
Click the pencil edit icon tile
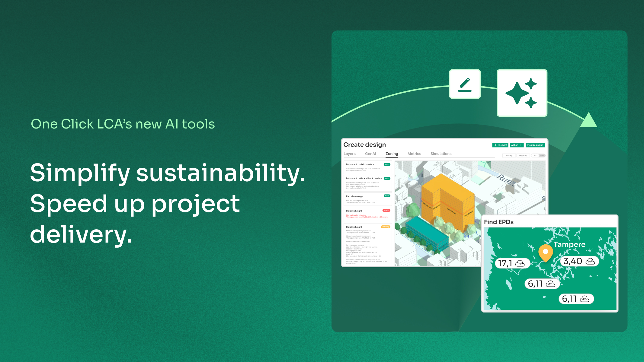465,84
